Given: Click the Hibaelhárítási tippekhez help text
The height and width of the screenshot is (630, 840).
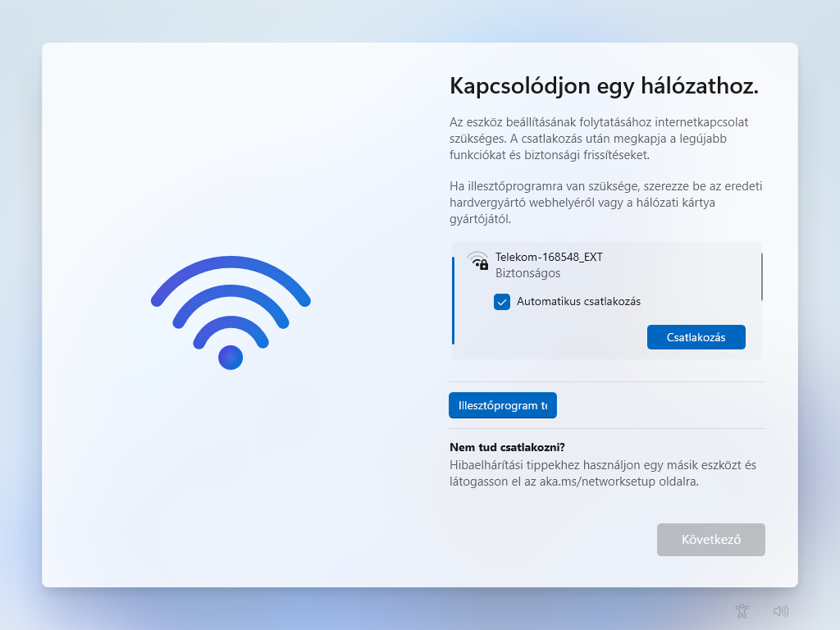Looking at the screenshot, I should coord(603,473).
